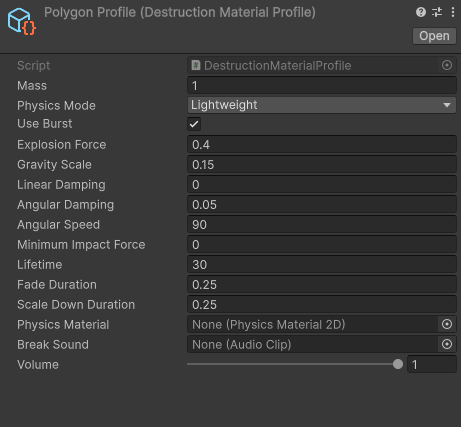Screen dimensions: 461x427
Task: Click the Break Sound label
Action: (x=53, y=345)
